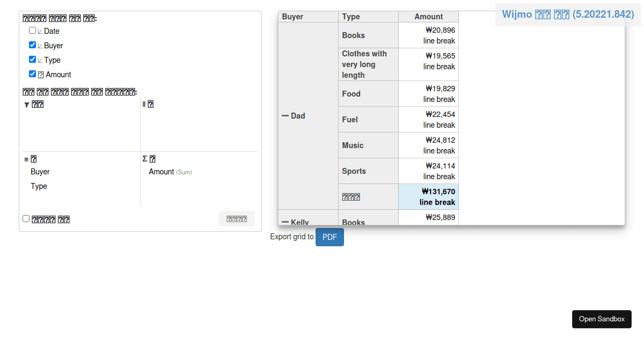Select the ₩25,889 amount cell

(429, 217)
